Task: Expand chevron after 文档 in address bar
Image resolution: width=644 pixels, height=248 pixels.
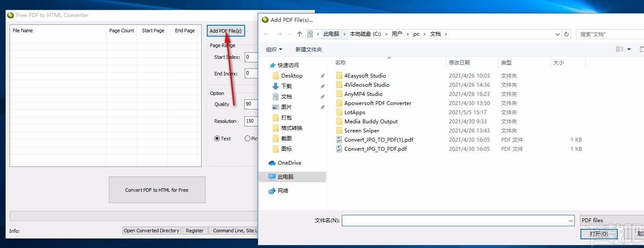Action: pos(446,34)
